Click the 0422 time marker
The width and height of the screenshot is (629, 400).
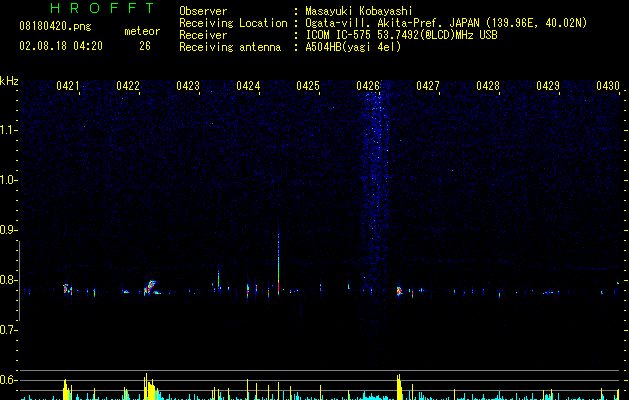click(128, 86)
